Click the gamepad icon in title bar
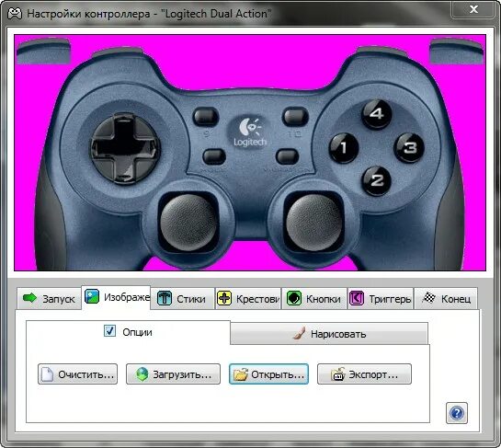 click(x=15, y=14)
